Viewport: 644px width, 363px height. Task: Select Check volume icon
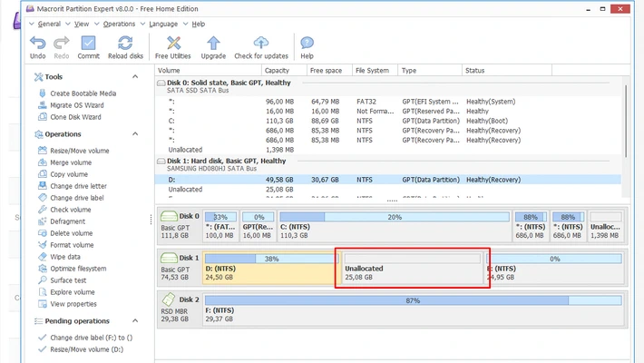pos(42,210)
